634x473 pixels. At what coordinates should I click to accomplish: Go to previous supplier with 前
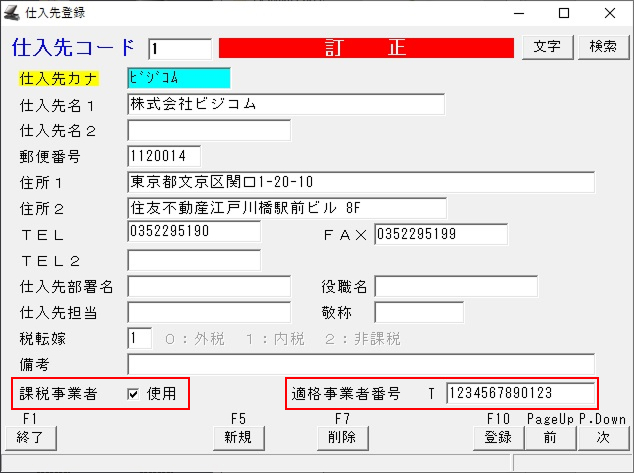tap(550, 437)
